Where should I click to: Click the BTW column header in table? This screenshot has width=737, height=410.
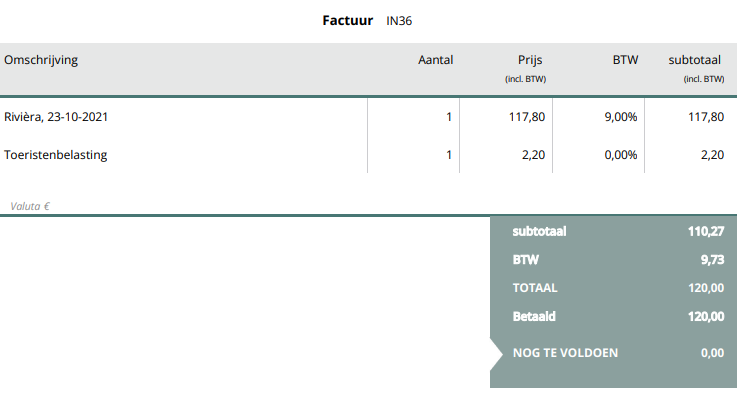(x=625, y=60)
